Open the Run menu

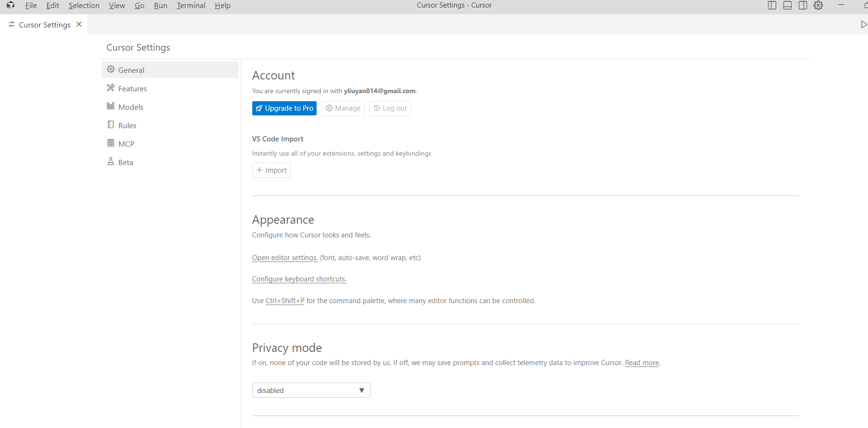(160, 6)
